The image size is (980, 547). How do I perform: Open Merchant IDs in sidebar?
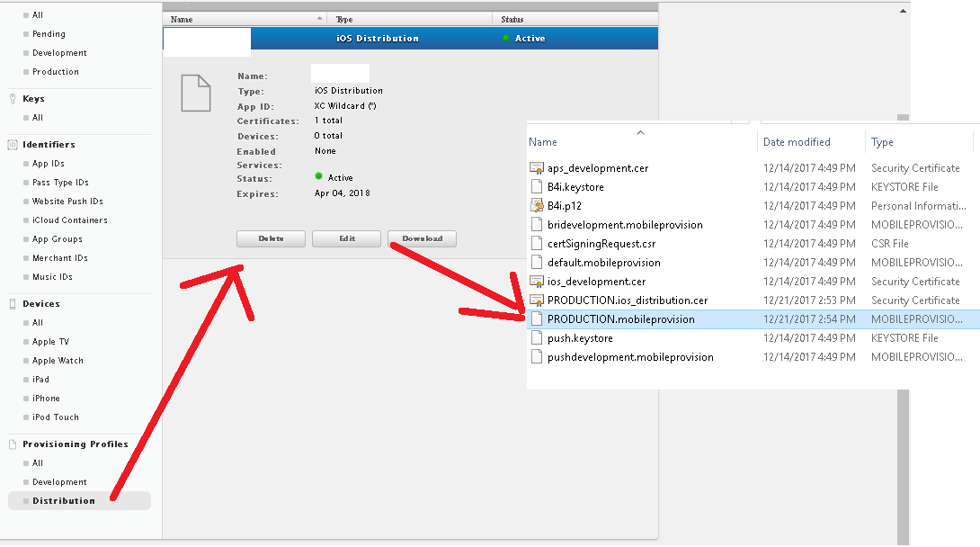pos(60,258)
